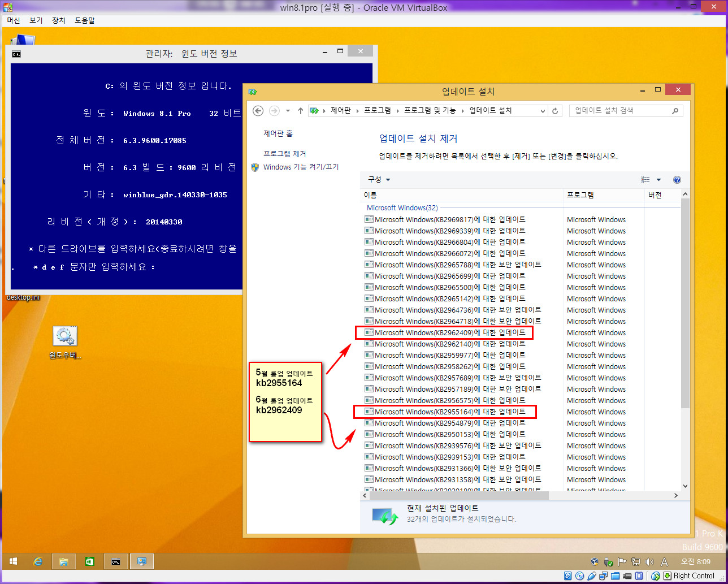Go up one level with the up arrow
Screen dimensions: 728x584
[300, 111]
